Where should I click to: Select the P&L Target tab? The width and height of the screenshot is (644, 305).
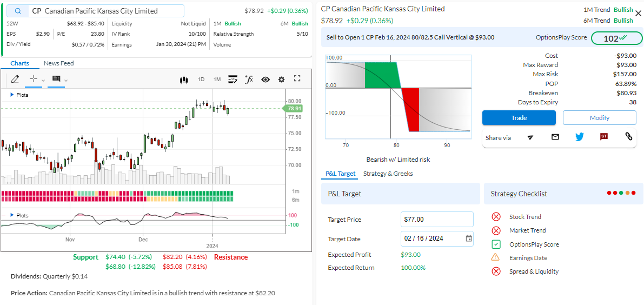(340, 174)
